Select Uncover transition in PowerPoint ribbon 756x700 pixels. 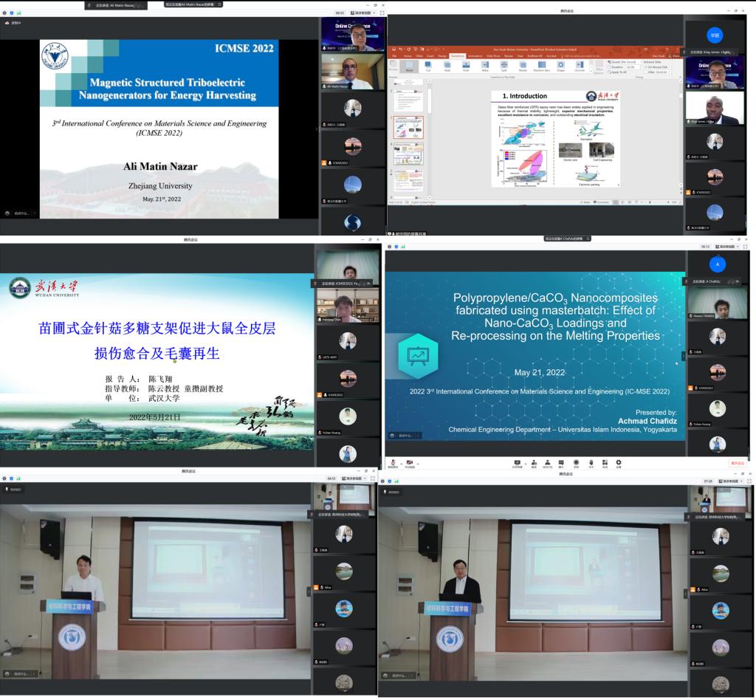coord(580,66)
